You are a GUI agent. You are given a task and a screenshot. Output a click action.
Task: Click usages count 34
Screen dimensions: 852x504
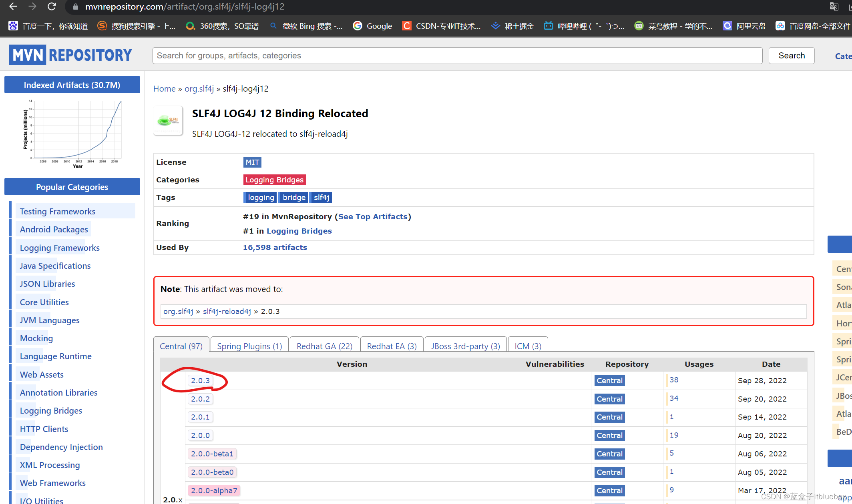coord(674,398)
